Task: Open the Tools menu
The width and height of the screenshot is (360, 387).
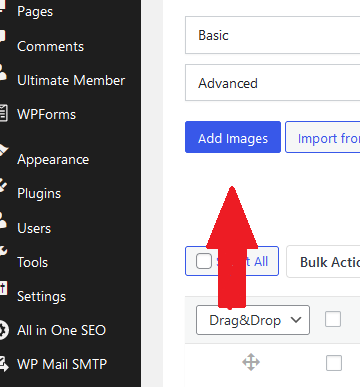Action: [x=32, y=262]
